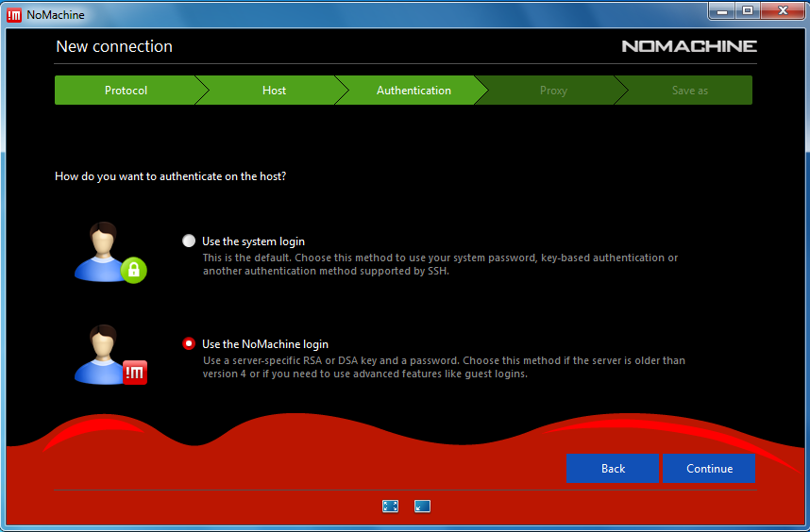Go to the Protocol step in the wizard
The width and height of the screenshot is (810, 532).
point(126,91)
